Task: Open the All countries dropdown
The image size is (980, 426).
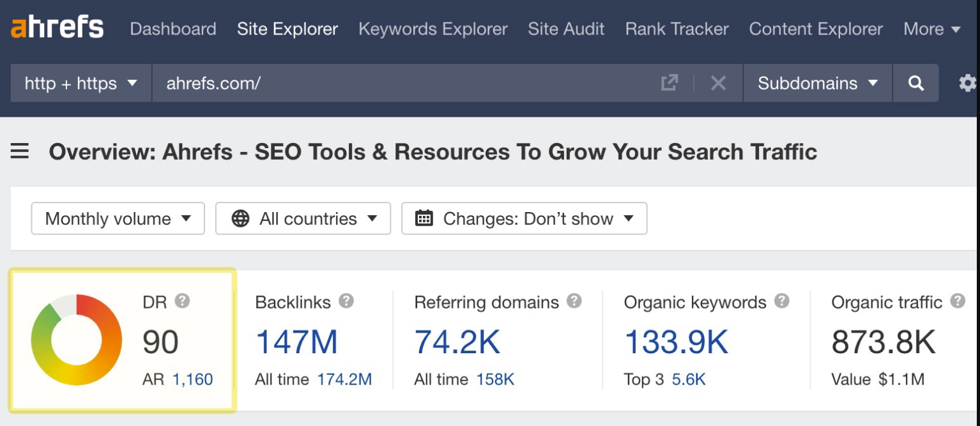Action: pyautogui.click(x=303, y=218)
